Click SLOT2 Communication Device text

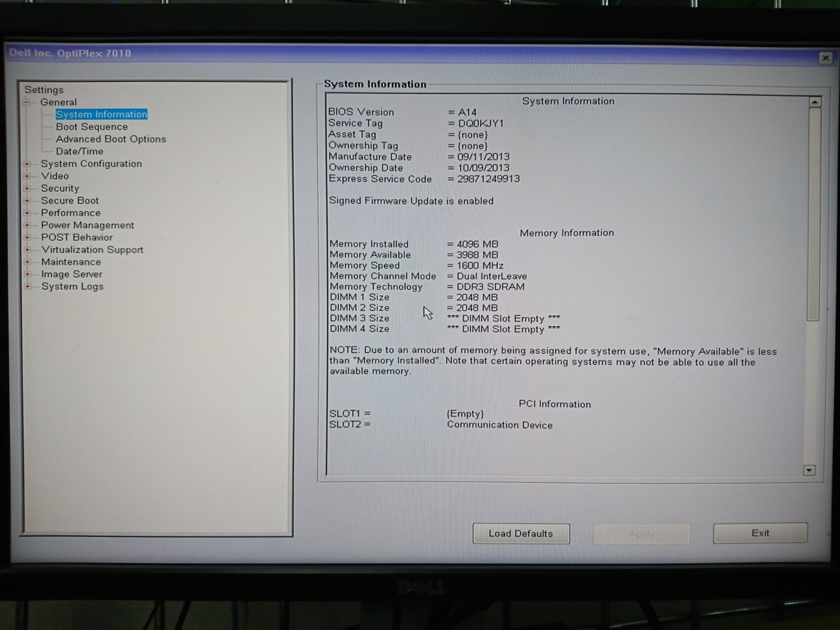pos(500,425)
